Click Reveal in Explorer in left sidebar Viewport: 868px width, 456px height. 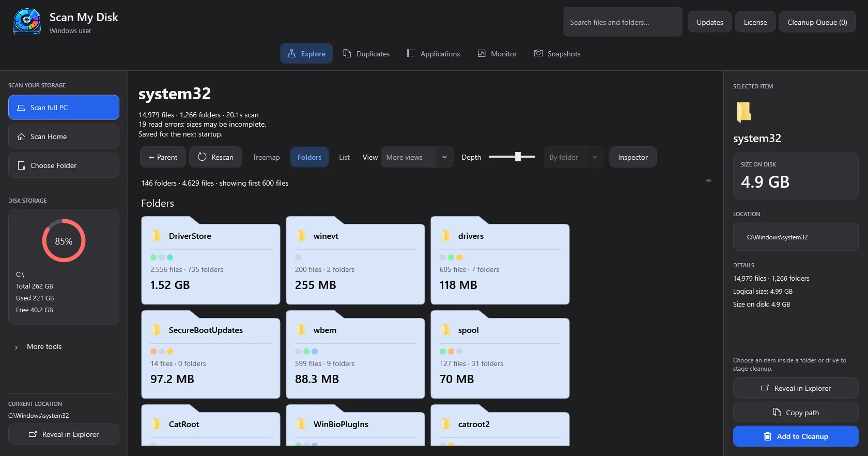pos(64,434)
